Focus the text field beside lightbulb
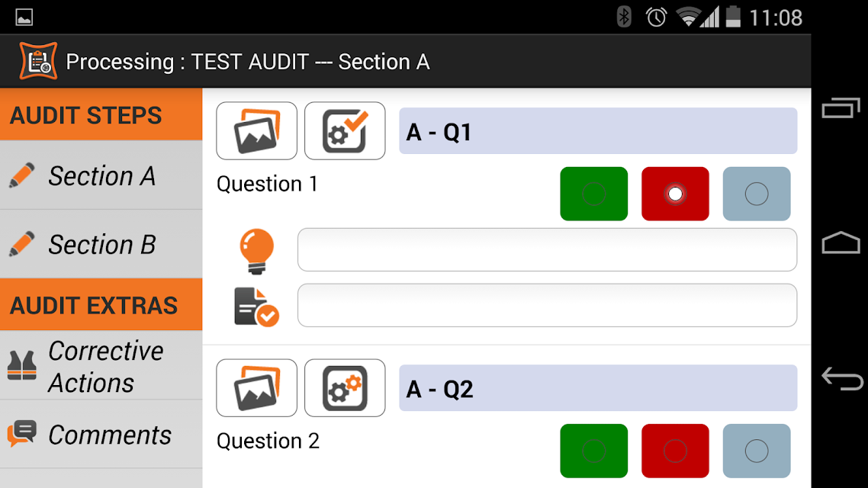Screen dimensions: 868x488 tap(547, 249)
